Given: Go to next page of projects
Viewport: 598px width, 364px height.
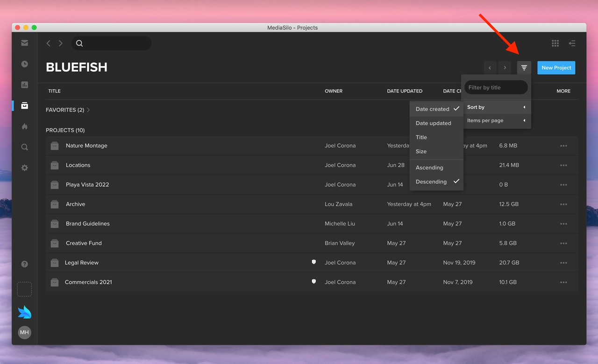Looking at the screenshot, I should click(505, 68).
